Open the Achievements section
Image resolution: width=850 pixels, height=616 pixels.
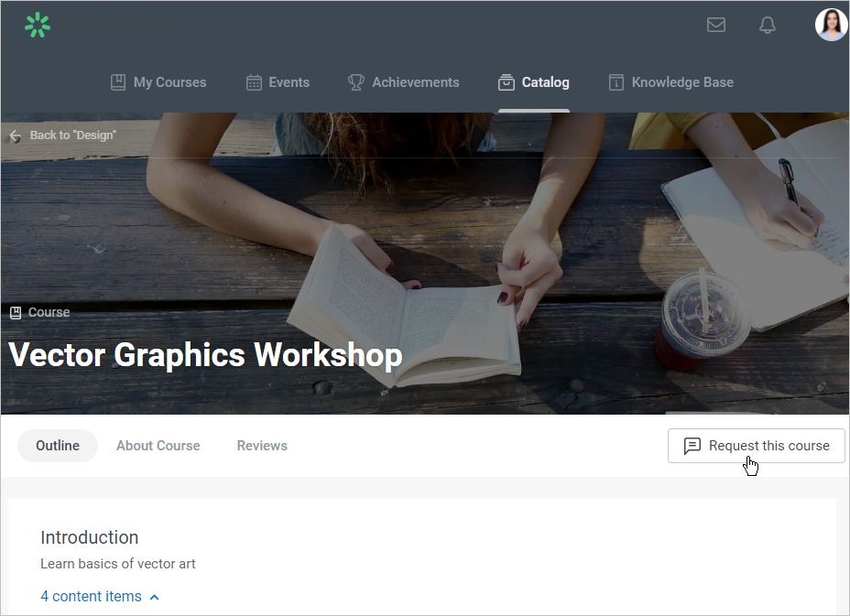point(403,82)
